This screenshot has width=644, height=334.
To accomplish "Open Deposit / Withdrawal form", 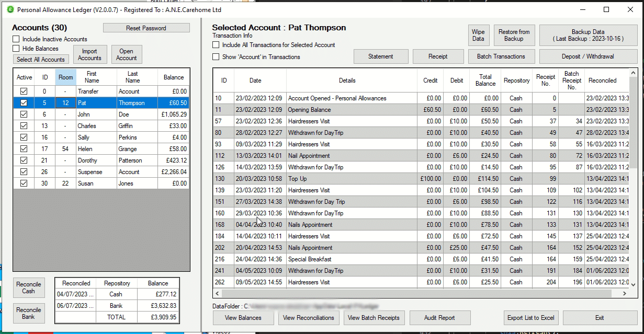I will click(589, 56).
